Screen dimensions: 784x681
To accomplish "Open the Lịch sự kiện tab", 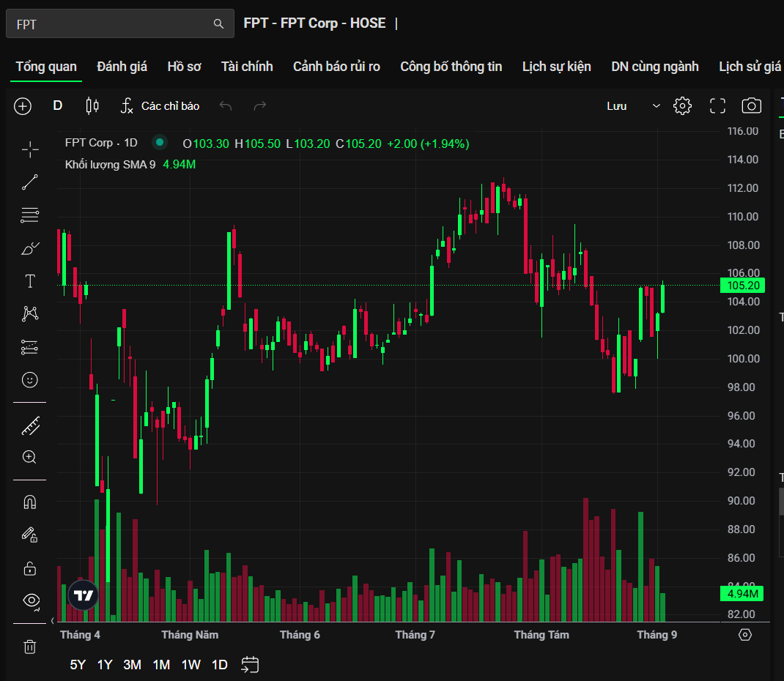I will [557, 67].
